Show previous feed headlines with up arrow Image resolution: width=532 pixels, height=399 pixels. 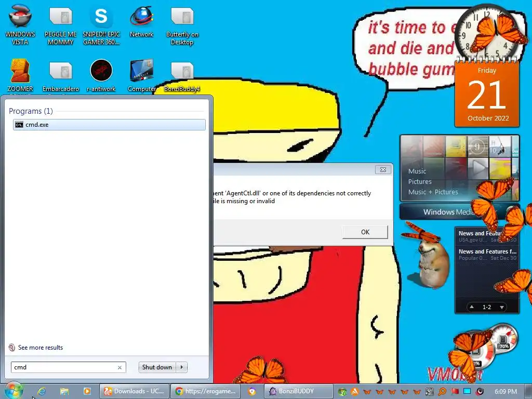click(472, 307)
